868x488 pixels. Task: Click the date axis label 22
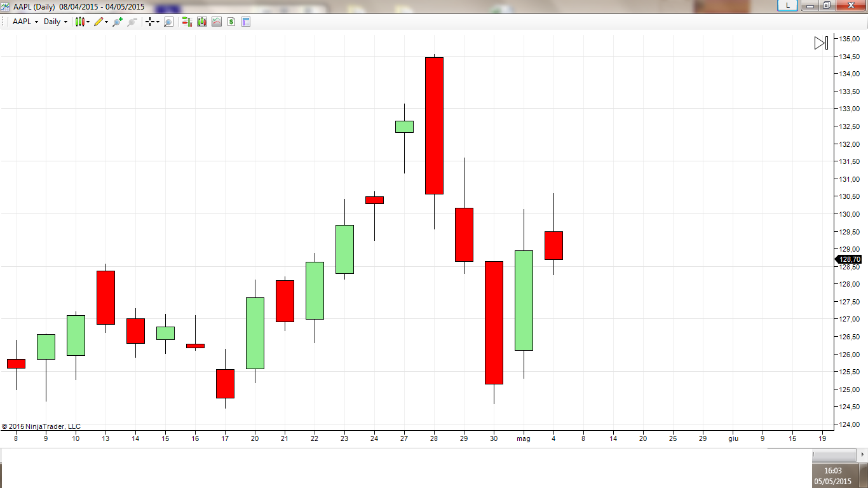(x=315, y=438)
